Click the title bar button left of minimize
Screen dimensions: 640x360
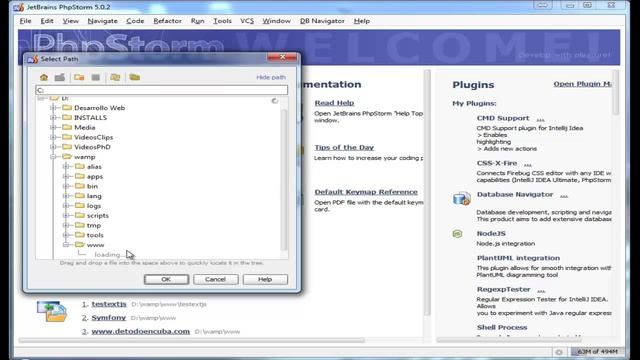pos(543,5)
